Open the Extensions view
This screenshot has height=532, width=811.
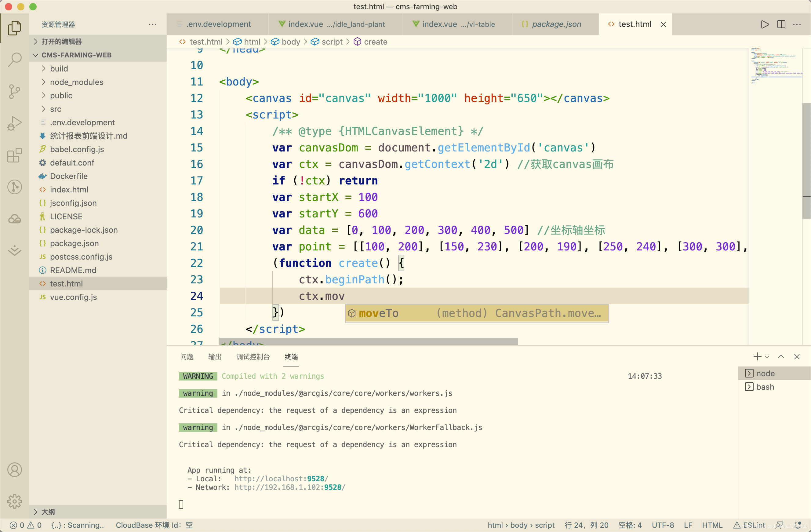[x=14, y=155]
